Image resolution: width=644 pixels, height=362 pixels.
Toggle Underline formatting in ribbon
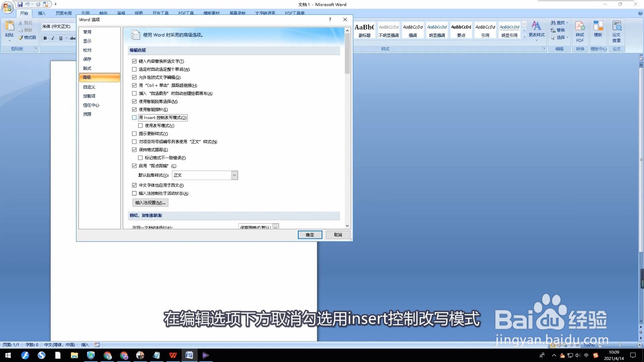point(60,38)
